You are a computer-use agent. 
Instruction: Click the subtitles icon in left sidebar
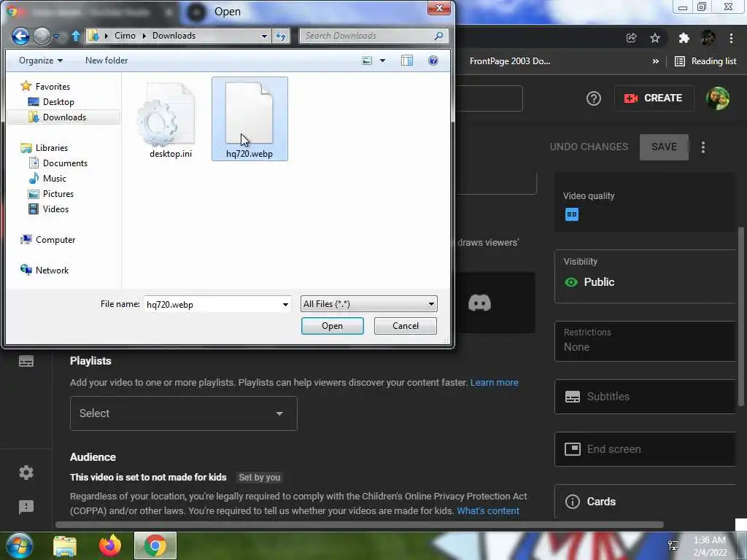[x=26, y=361]
